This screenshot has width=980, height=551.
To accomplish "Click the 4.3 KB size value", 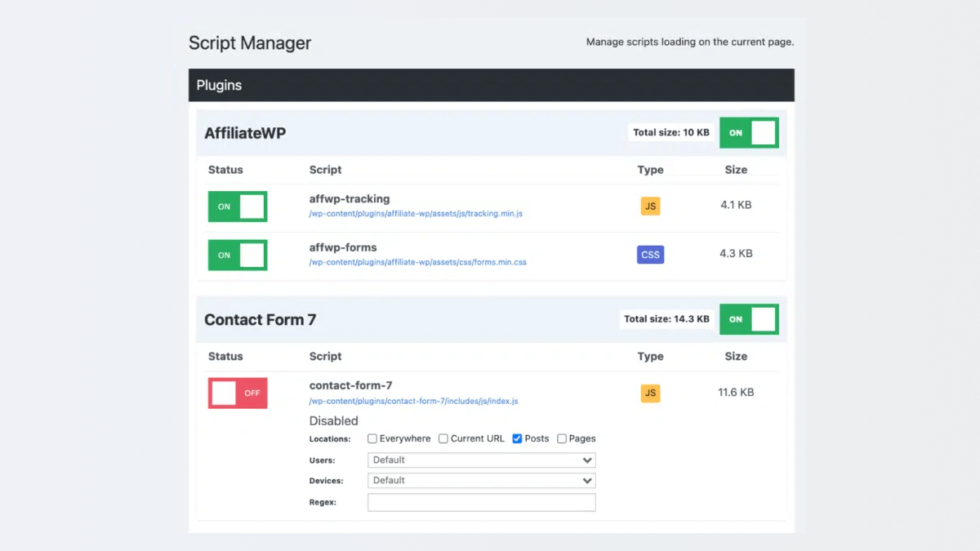I will [736, 254].
